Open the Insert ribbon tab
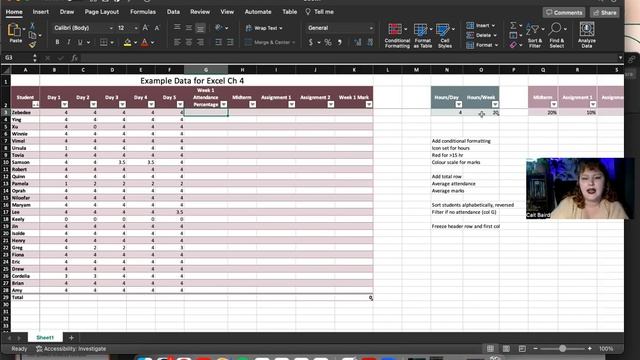 pos(40,12)
